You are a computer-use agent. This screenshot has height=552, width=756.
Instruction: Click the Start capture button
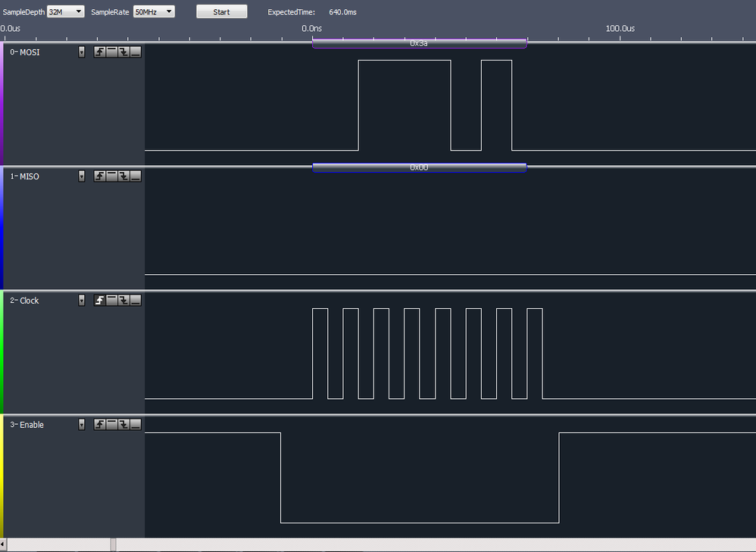click(222, 11)
